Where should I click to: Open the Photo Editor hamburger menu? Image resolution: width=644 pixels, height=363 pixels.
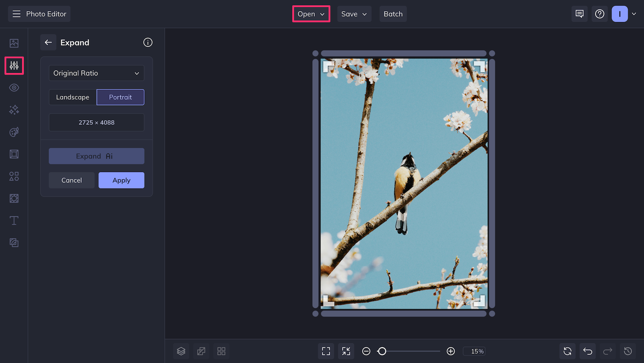[16, 14]
